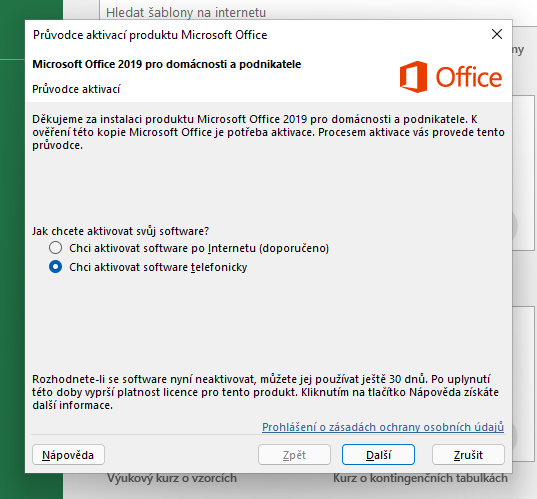Click the 'Jak chcete aktivovat svůj software?' question

[x=120, y=231]
